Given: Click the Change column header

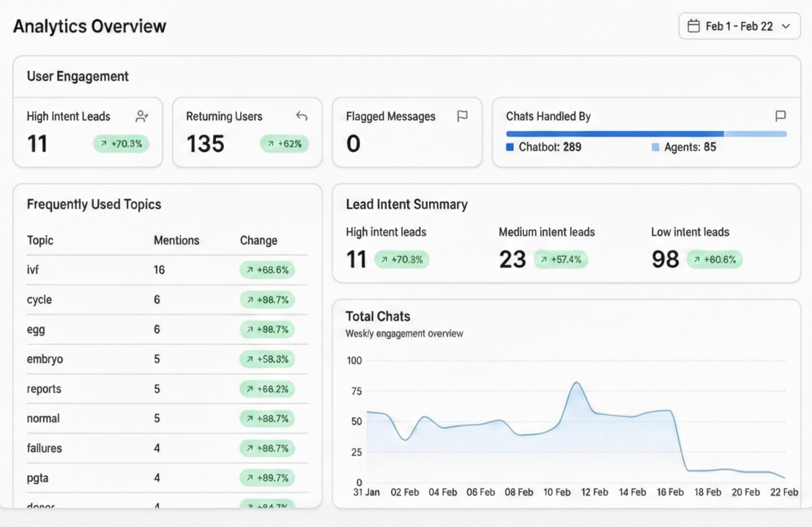Looking at the screenshot, I should (x=258, y=240).
